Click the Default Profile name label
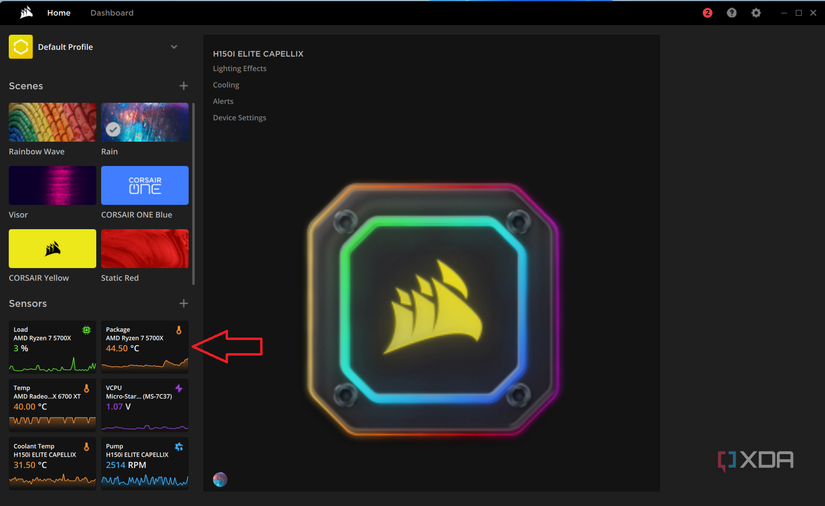825x506 pixels. coord(65,47)
